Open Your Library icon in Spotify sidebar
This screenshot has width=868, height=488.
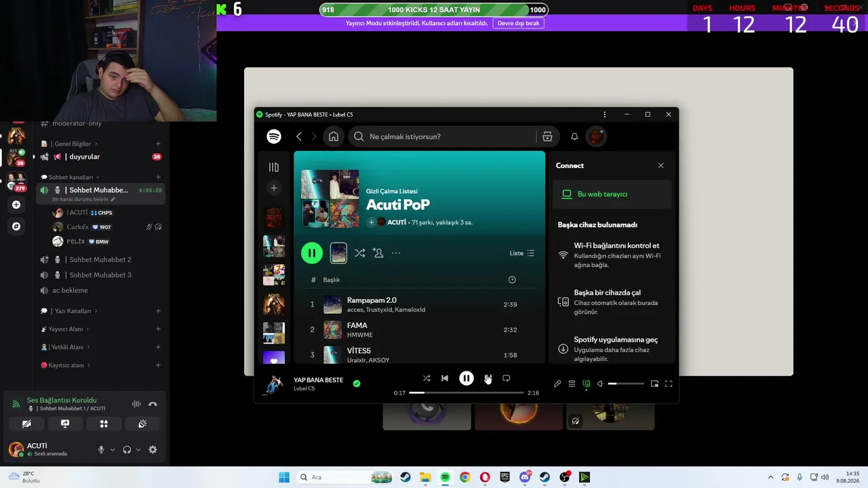pos(274,167)
